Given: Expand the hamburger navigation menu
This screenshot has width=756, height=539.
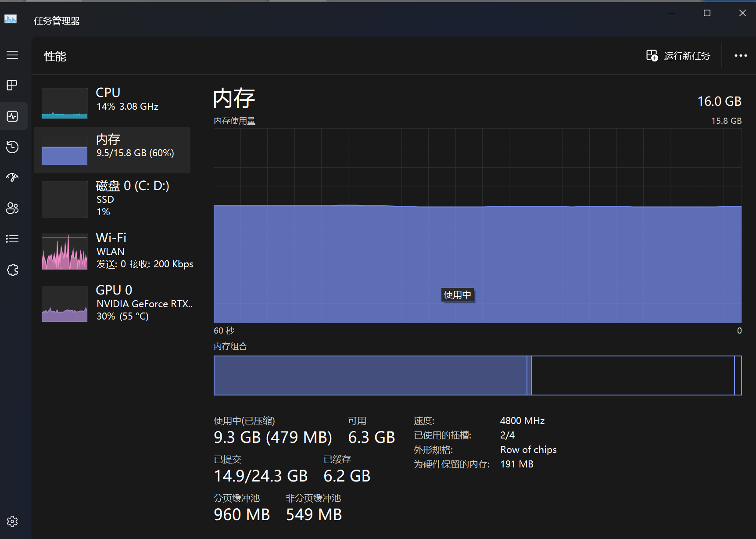Looking at the screenshot, I should [12, 55].
